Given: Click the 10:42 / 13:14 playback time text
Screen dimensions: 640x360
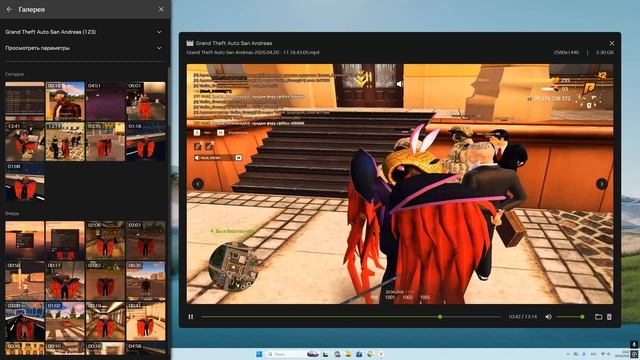Looking at the screenshot, I should 522,317.
